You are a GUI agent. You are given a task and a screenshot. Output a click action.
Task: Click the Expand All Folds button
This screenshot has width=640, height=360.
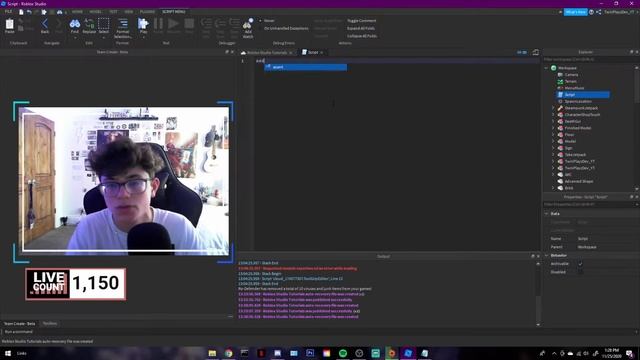361,28
